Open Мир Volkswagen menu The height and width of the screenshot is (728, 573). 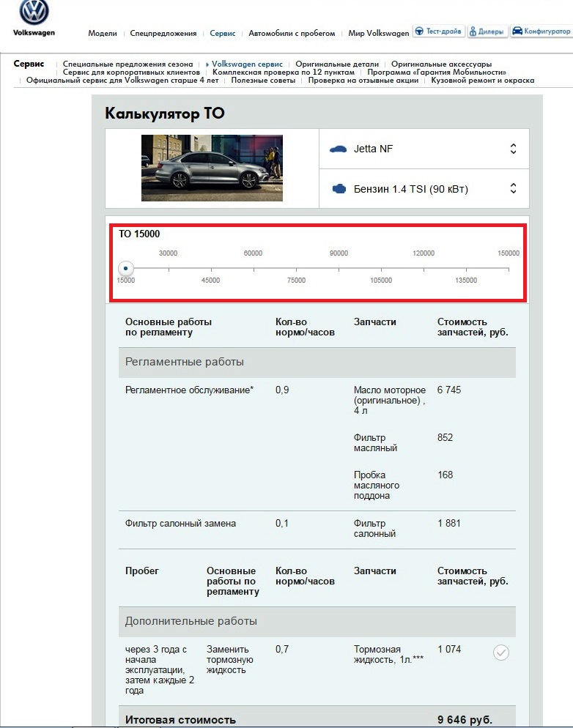click(x=378, y=34)
